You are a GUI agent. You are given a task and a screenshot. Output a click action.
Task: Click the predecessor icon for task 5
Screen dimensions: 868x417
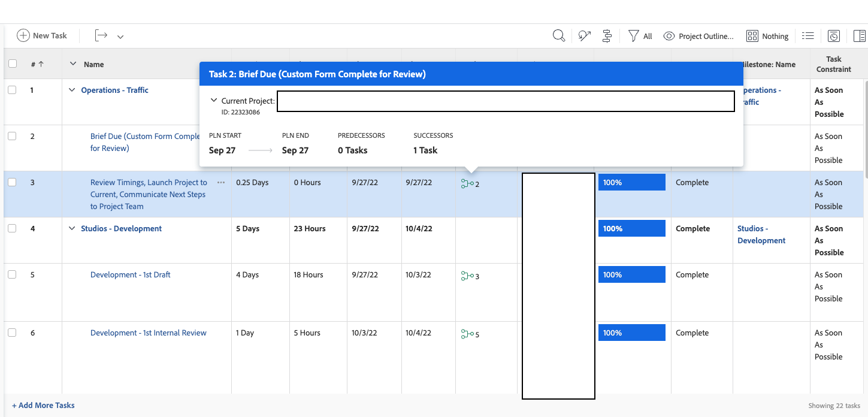467,276
